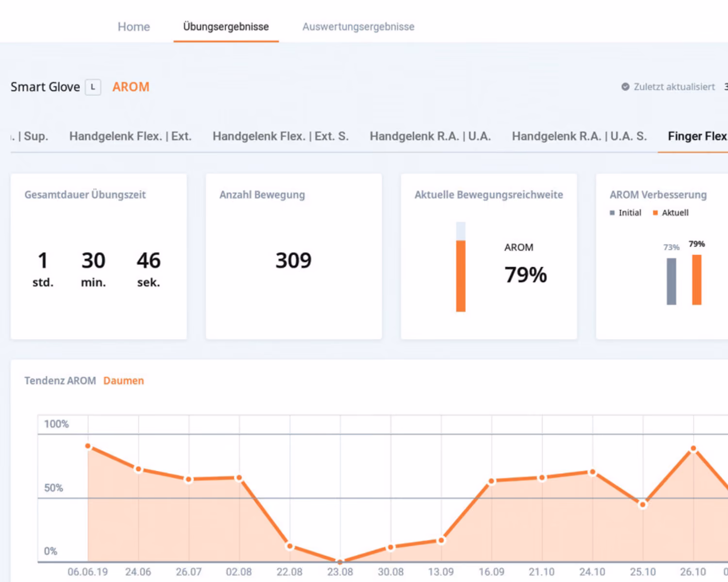728x582 pixels.
Task: Click the L hand side badge
Action: click(x=93, y=87)
